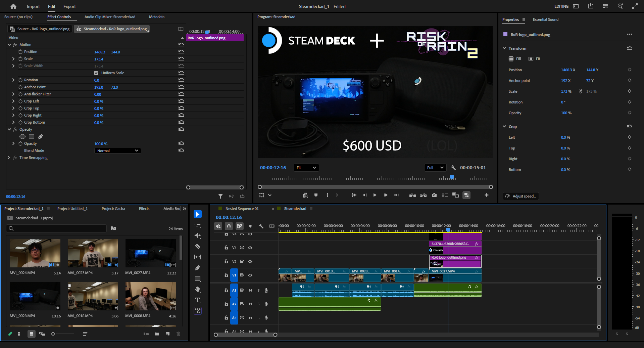Select the Slip tool

[198, 257]
